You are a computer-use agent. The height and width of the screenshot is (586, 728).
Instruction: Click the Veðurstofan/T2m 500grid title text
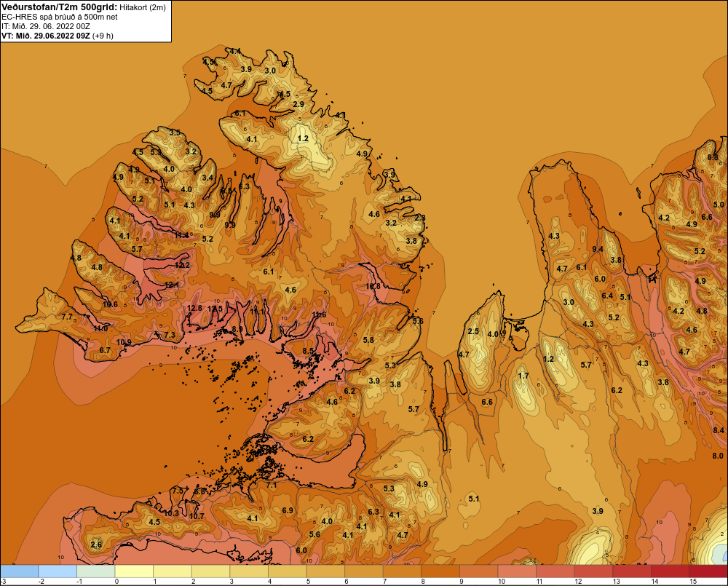[59, 7]
